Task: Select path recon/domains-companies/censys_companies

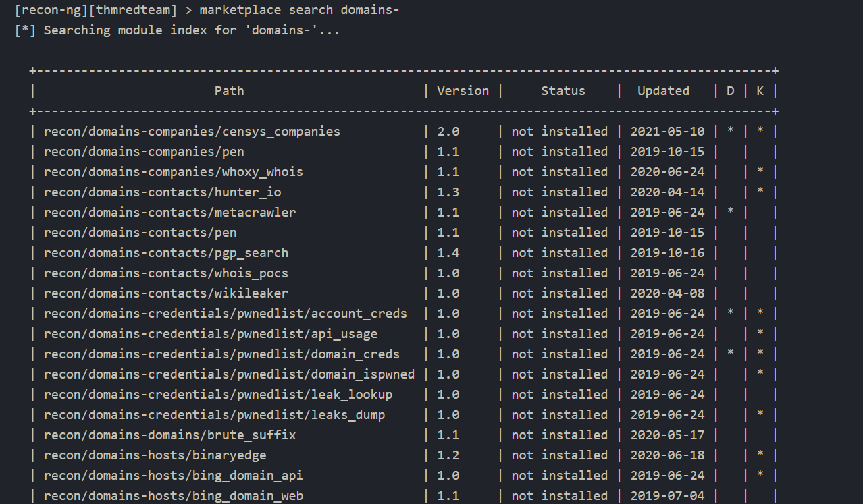Action: point(192,132)
